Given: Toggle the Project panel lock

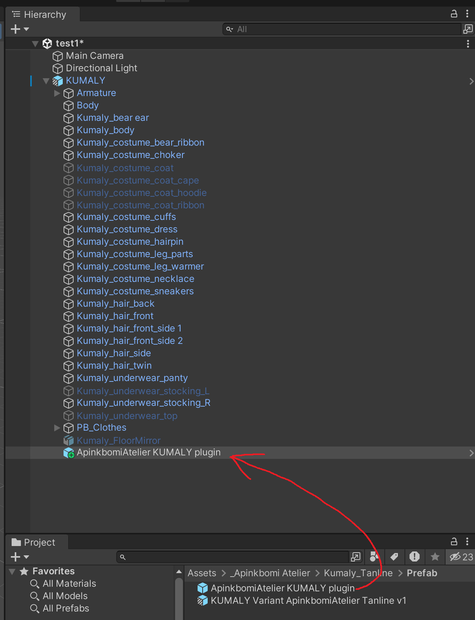Looking at the screenshot, I should coord(454,541).
